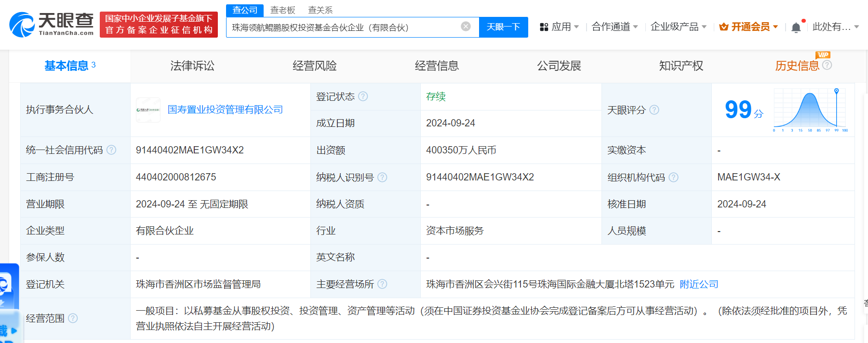This screenshot has height=343, width=868.
Task: Open the help icon next to 主要经营场所
Action: [x=382, y=284]
